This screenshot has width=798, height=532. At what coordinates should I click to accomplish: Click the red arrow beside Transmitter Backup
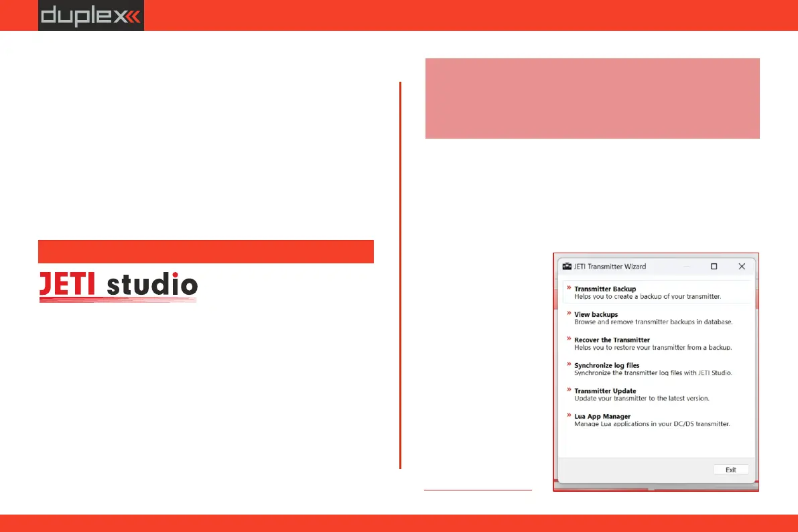568,287
